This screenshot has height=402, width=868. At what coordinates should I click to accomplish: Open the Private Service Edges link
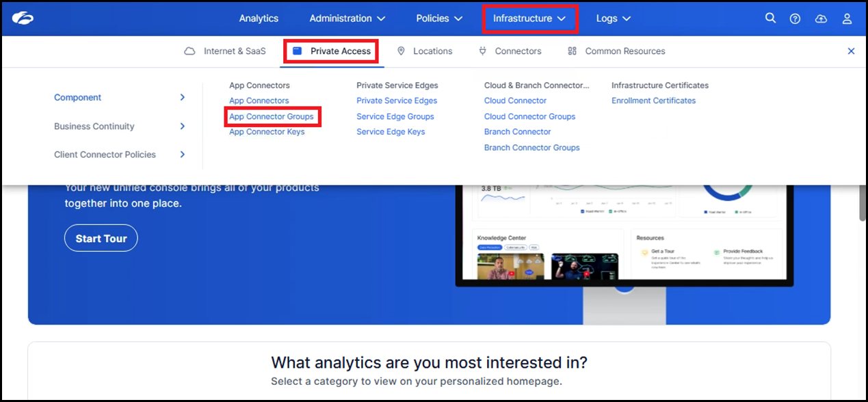[x=397, y=100]
